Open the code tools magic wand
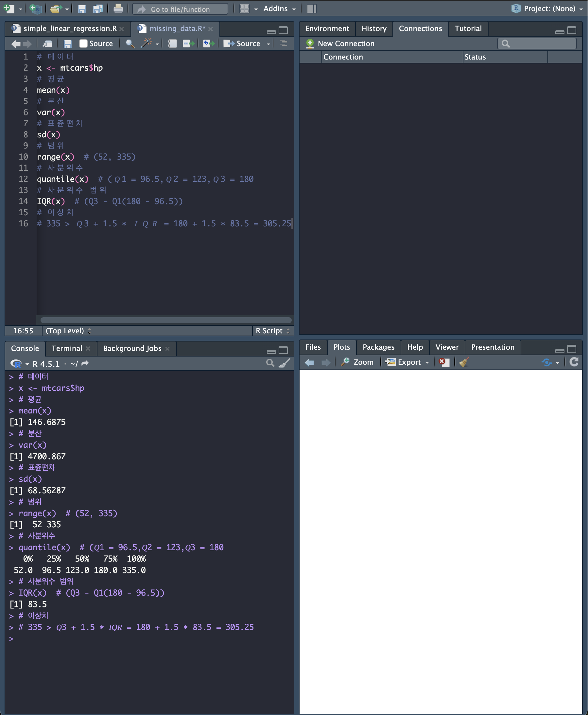Screen dimensions: 588x715 [146, 44]
